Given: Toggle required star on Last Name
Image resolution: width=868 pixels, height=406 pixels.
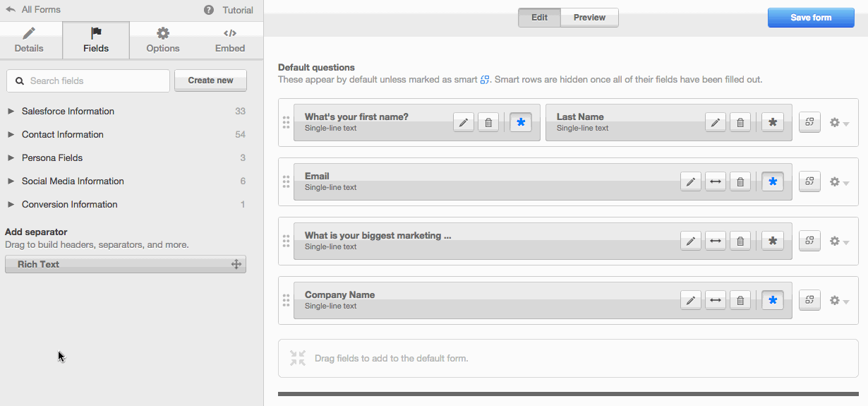Looking at the screenshot, I should [773, 122].
